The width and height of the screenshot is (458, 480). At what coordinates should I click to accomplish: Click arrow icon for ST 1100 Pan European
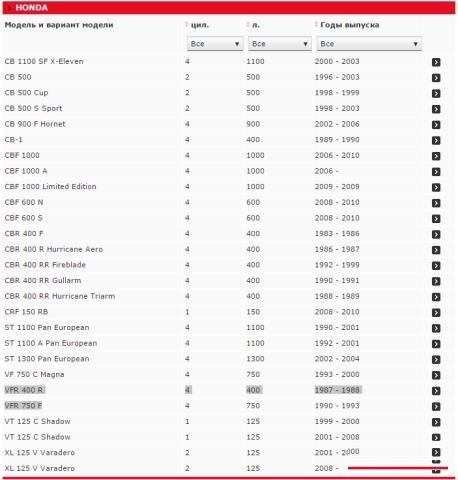pyautogui.click(x=436, y=328)
